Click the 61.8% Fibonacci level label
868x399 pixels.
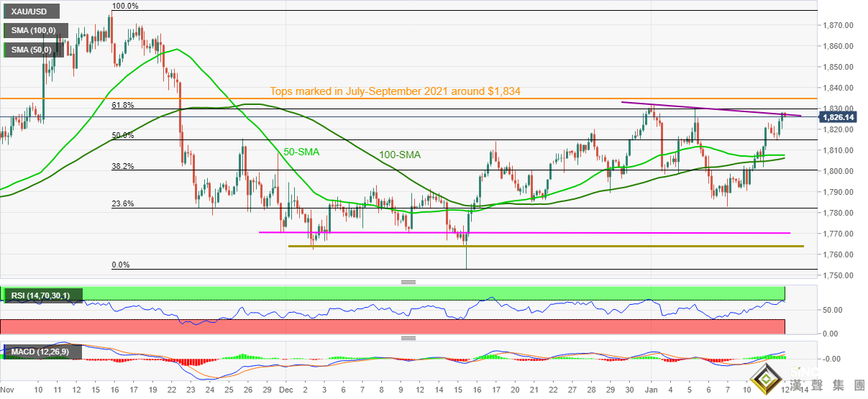tap(123, 105)
